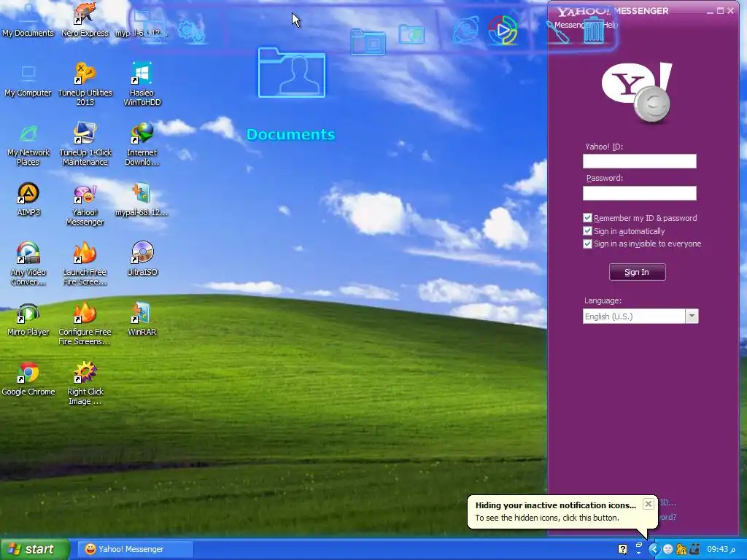Launch Internet Explorer from the dock
747x560 pixels.
[x=465, y=29]
